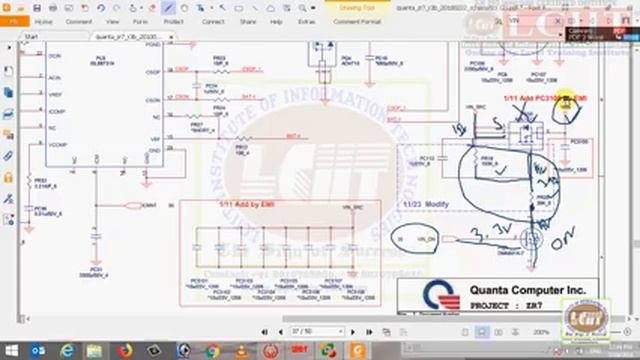The width and height of the screenshot is (640, 360).
Task: Click the magnifier zoom tool icon
Action: (302, 8)
